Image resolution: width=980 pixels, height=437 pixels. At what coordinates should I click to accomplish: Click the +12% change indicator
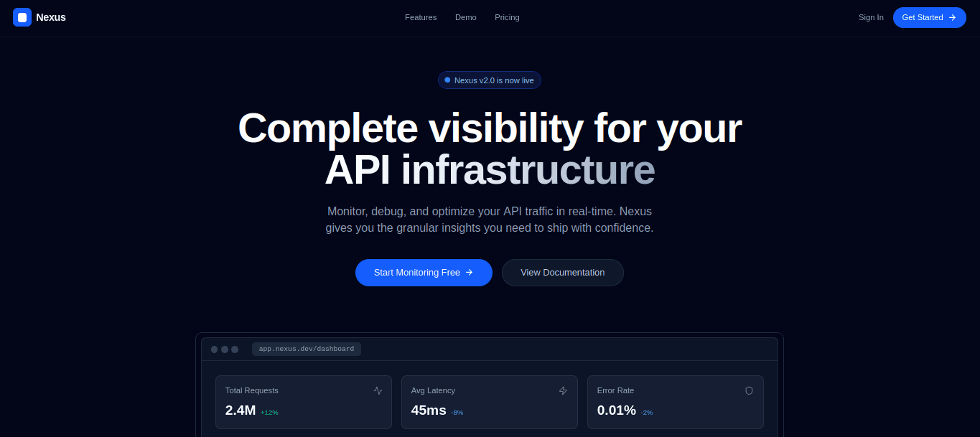point(269,413)
